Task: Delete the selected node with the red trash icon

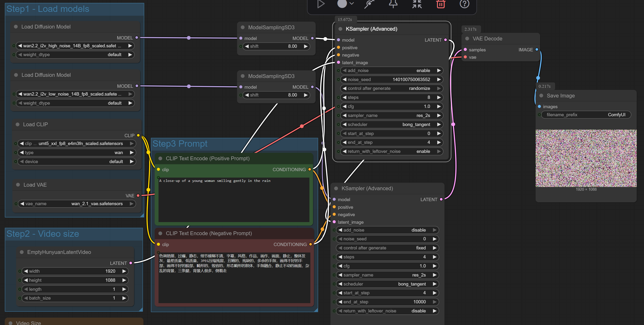Action: point(441,4)
